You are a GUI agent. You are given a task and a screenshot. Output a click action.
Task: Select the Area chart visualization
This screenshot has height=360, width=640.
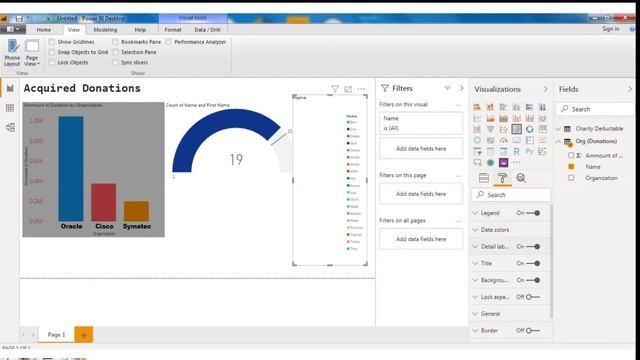(x=490, y=118)
